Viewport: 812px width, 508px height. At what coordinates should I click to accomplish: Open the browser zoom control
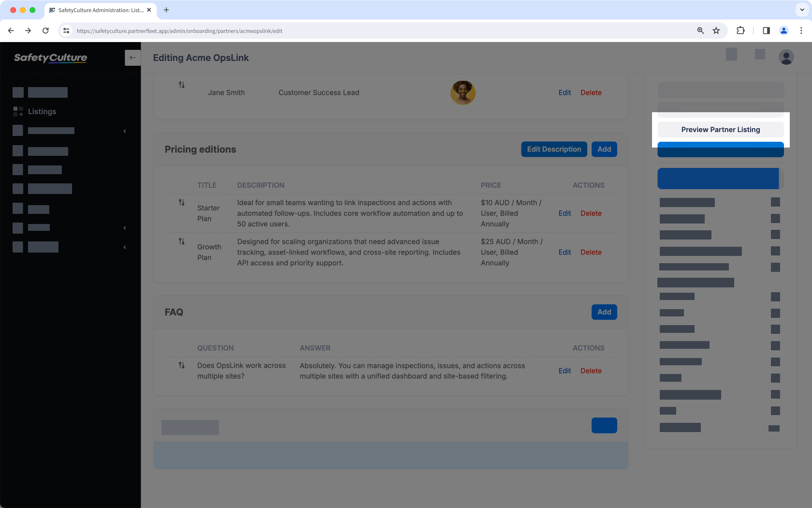[700, 30]
